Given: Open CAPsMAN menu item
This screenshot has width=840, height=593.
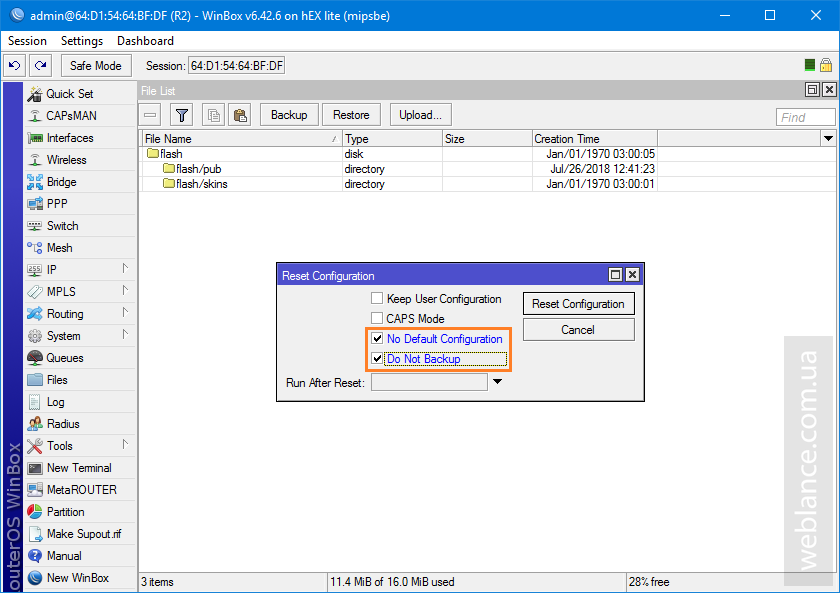Looking at the screenshot, I should (x=80, y=116).
